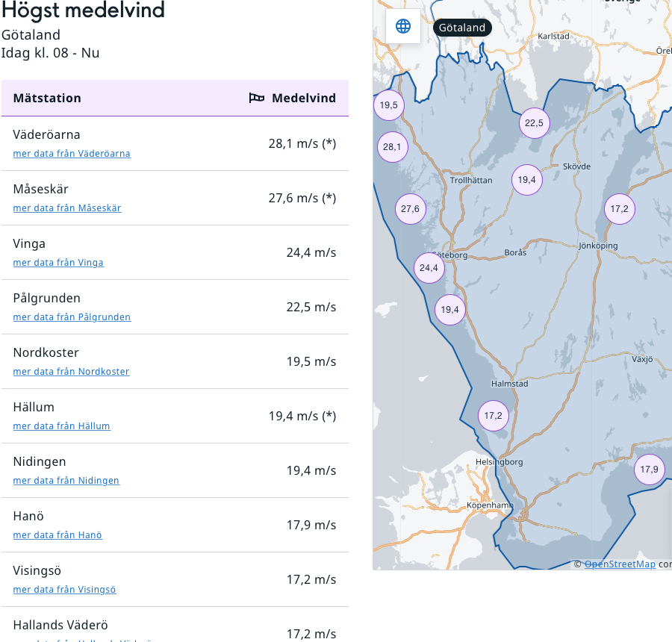Follow the 'mer data från Vinga' link

[x=58, y=263]
